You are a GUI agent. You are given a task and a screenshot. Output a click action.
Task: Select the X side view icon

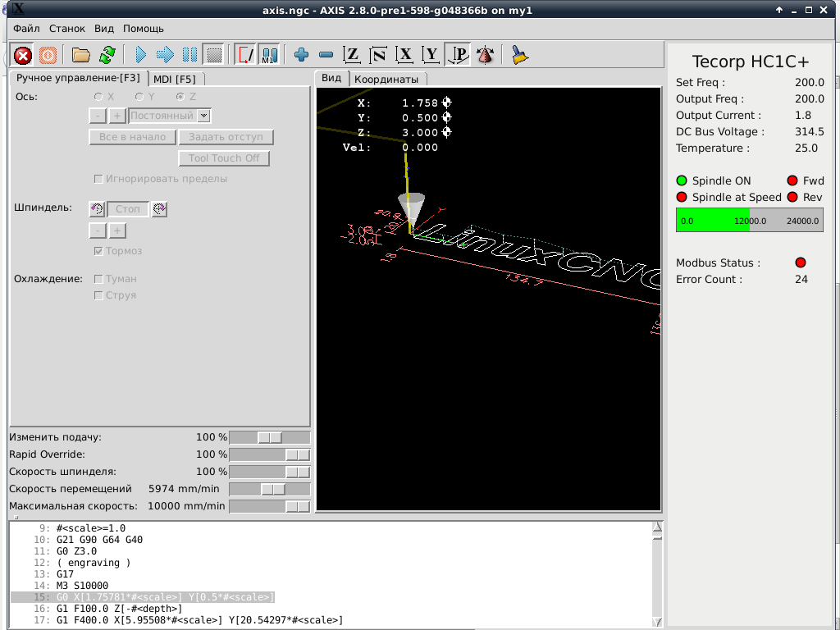pyautogui.click(x=404, y=55)
